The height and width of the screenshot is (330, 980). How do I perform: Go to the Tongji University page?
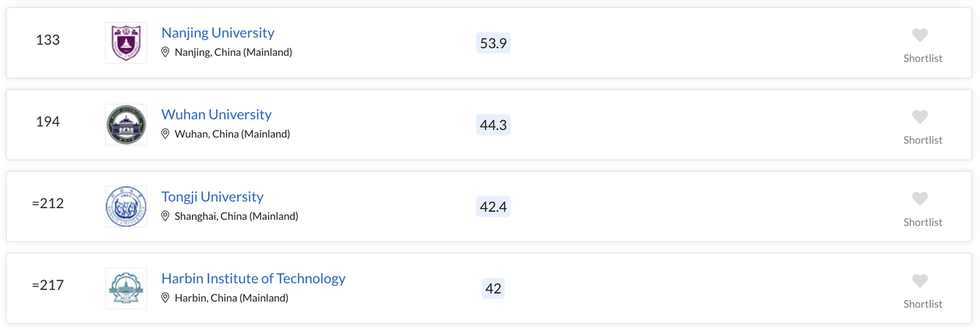tap(212, 197)
